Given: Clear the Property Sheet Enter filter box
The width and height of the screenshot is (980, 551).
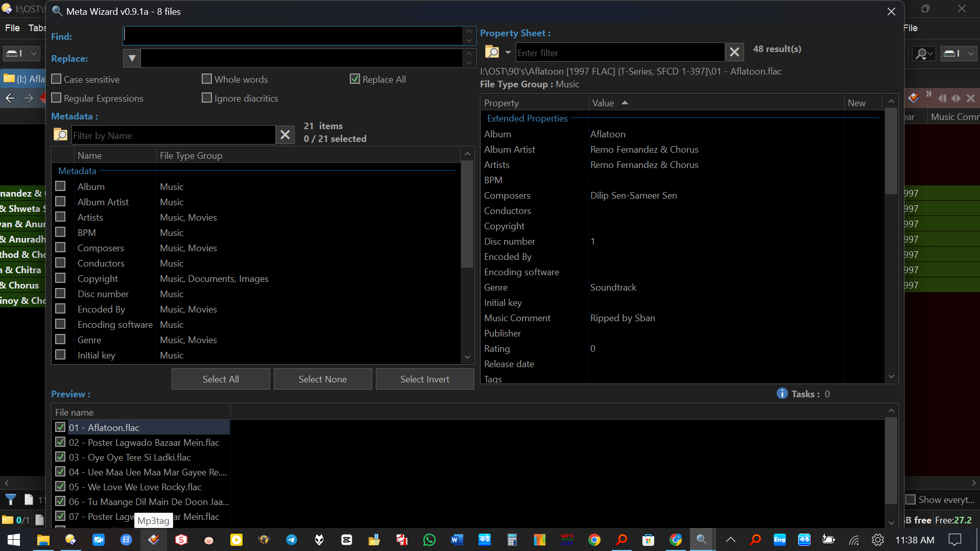Looking at the screenshot, I should 734,52.
